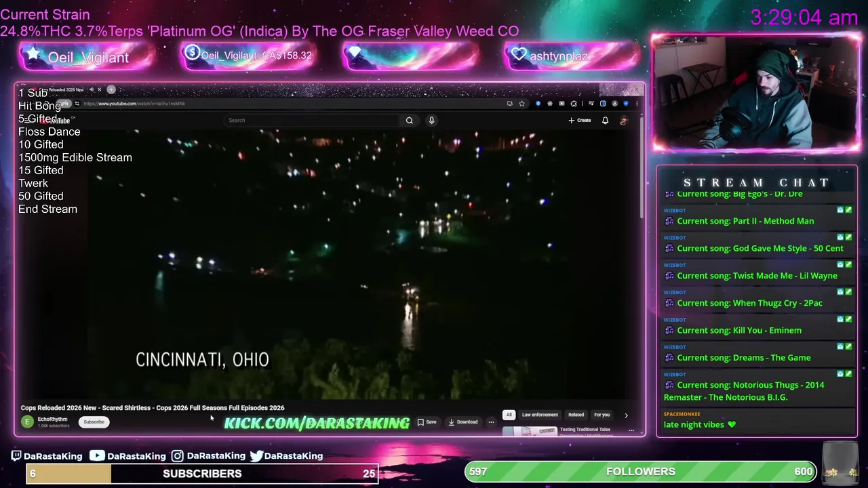Click the End Stream goal text
Image resolution: width=868 pixels, height=488 pixels.
click(47, 209)
